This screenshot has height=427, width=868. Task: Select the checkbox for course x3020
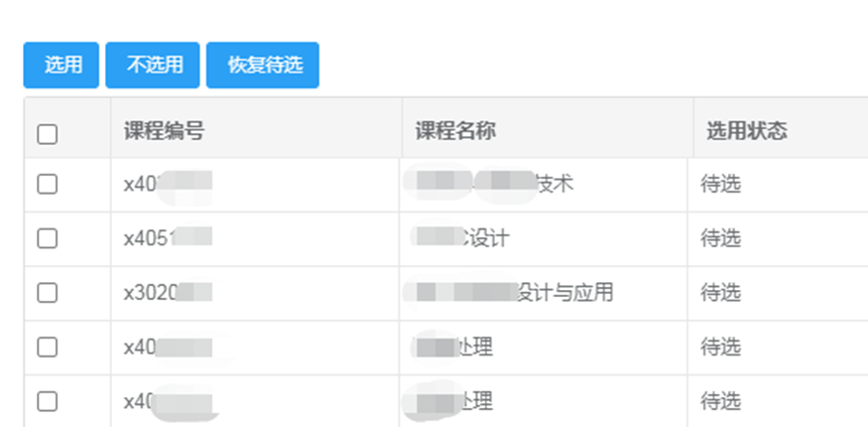click(47, 293)
